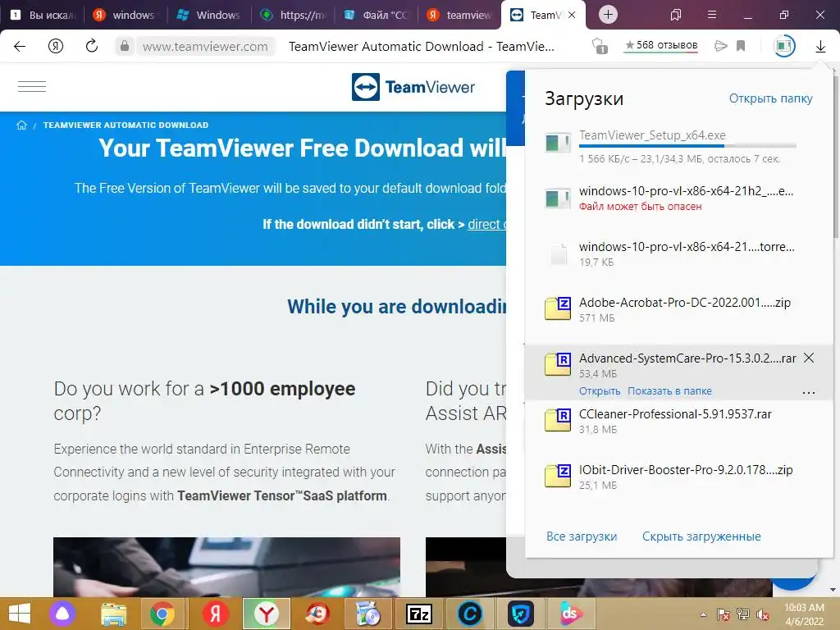Image resolution: width=840 pixels, height=630 pixels.
Task: Click the home breadcrumb icon
Action: (x=21, y=125)
